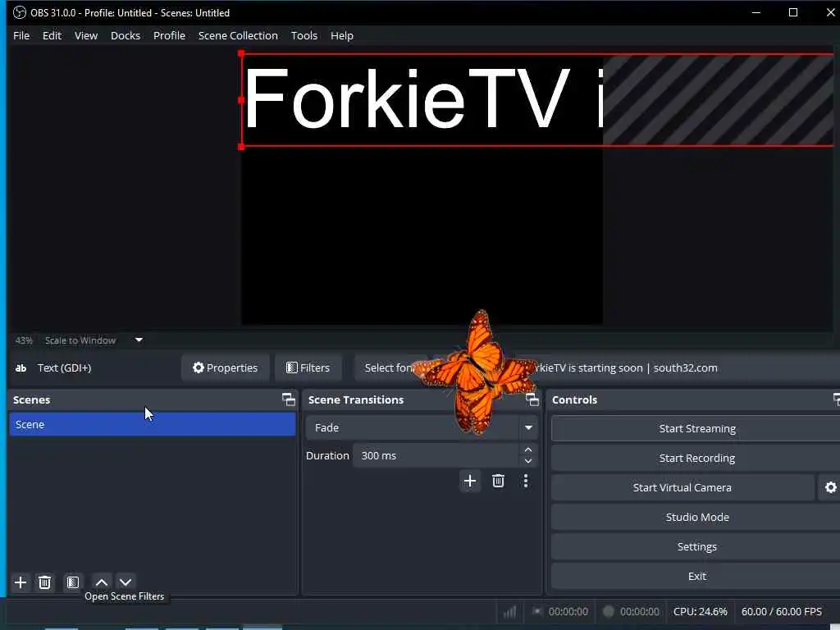Click the Exit button
Viewport: 840px width, 630px height.
click(696, 576)
